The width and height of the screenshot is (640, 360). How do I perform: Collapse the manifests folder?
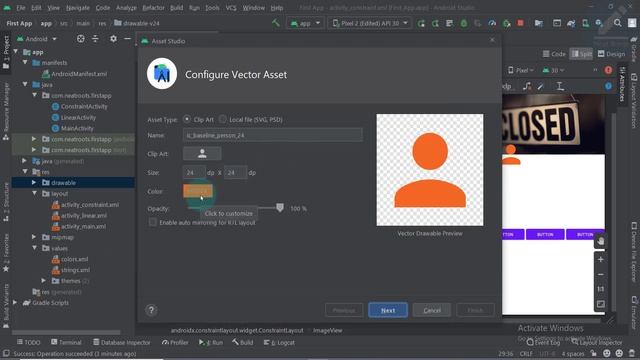coord(25,62)
